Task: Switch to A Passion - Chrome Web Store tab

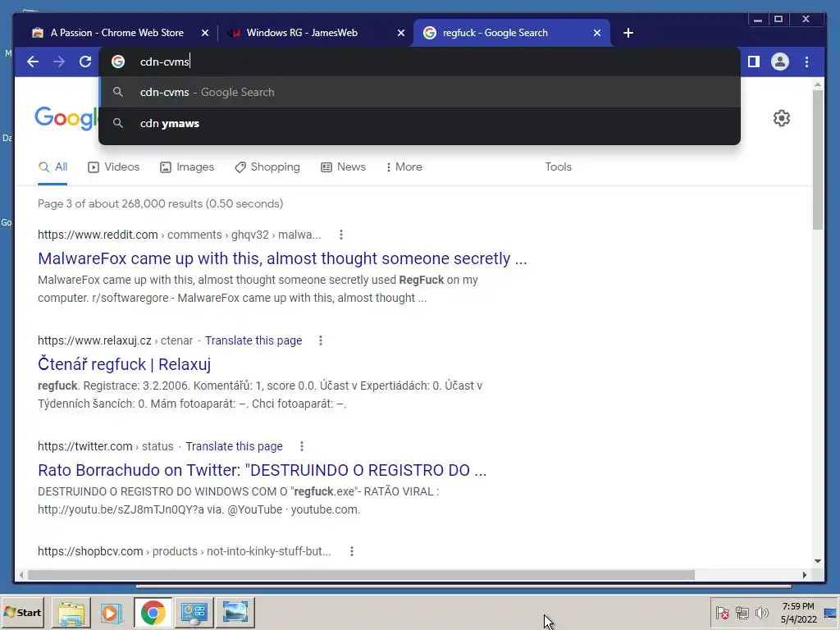Action: 116,33
